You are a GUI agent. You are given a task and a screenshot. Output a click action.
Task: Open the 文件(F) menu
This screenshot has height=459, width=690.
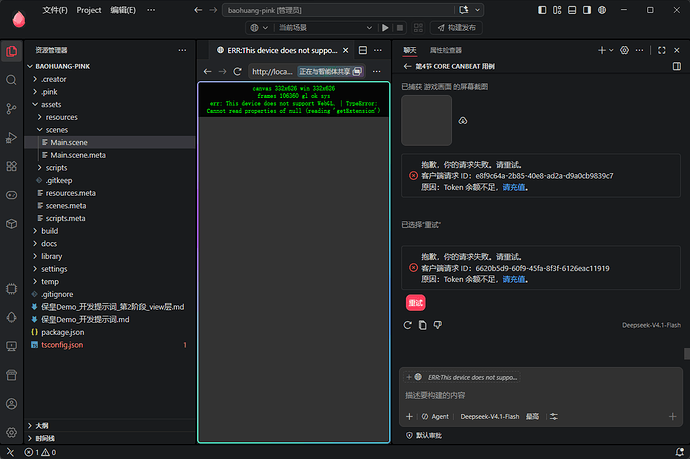pos(55,10)
